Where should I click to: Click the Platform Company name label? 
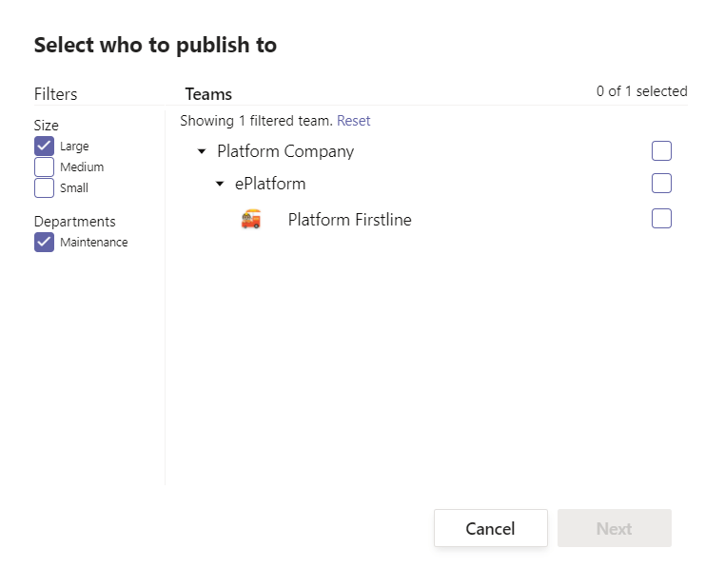click(285, 151)
